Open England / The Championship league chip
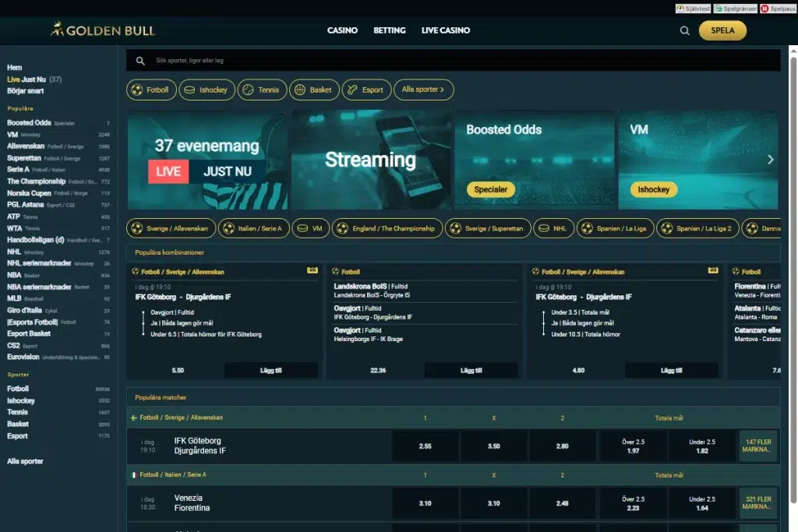 (x=387, y=228)
